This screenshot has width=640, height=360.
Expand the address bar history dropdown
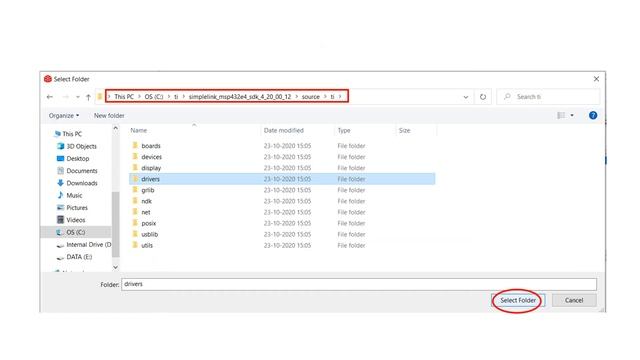[x=466, y=97]
